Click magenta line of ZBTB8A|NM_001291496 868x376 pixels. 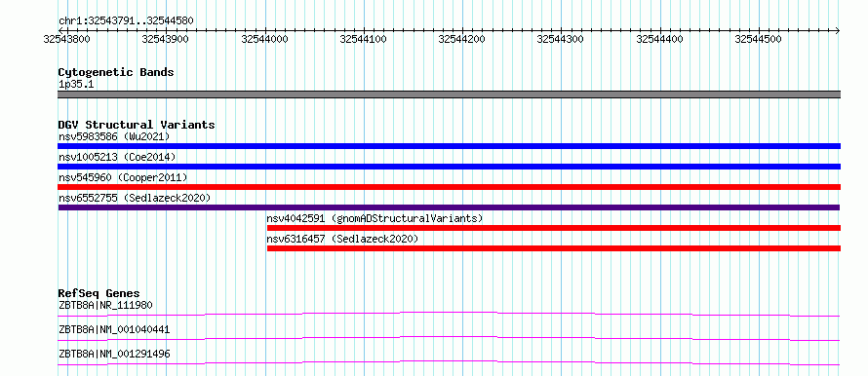tap(449, 362)
